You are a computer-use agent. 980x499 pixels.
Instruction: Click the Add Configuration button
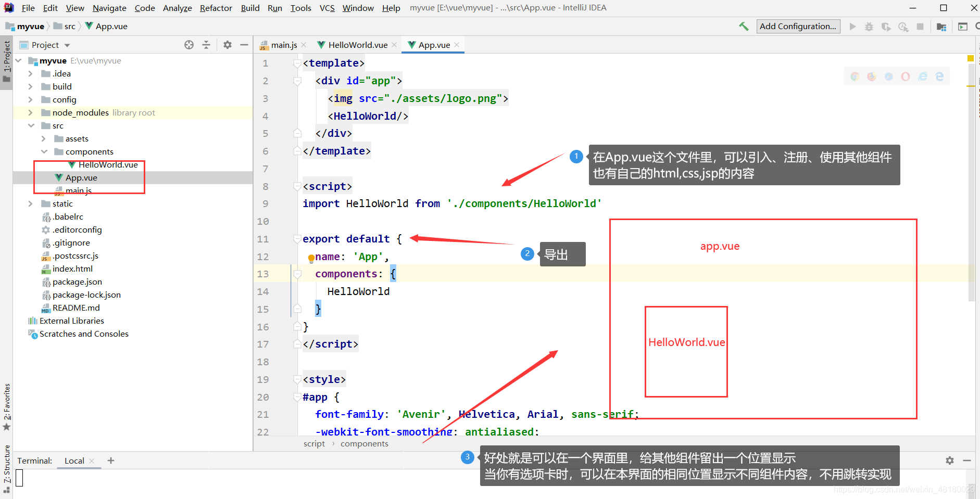[798, 26]
